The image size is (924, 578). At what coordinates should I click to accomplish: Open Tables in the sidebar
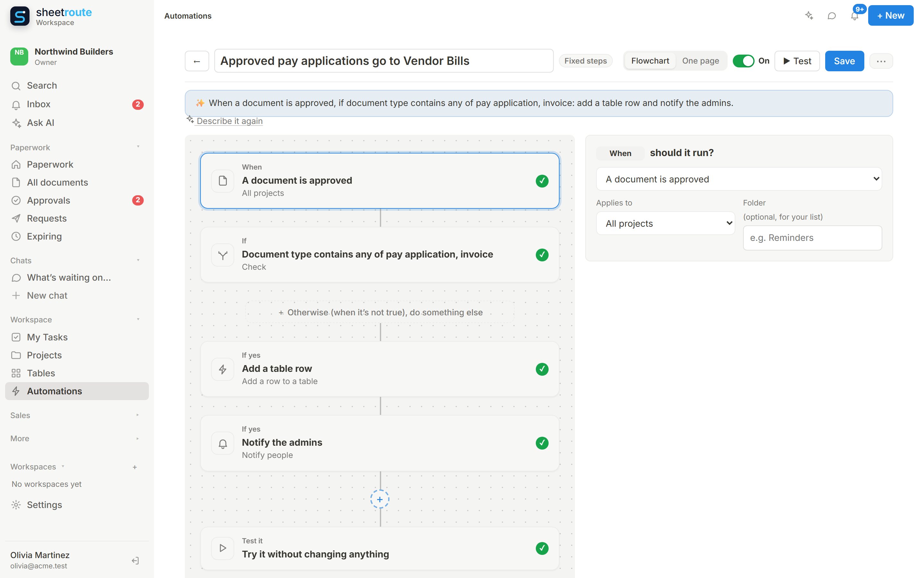(x=77, y=373)
